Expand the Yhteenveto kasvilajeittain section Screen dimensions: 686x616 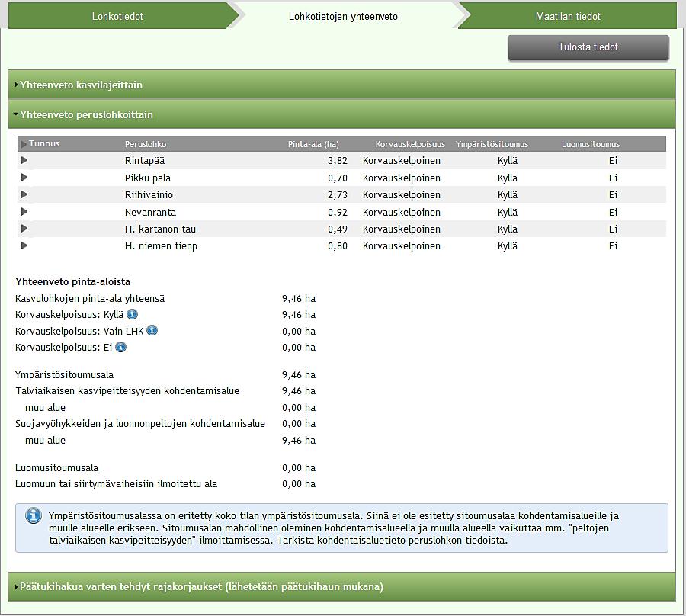pos(342,85)
